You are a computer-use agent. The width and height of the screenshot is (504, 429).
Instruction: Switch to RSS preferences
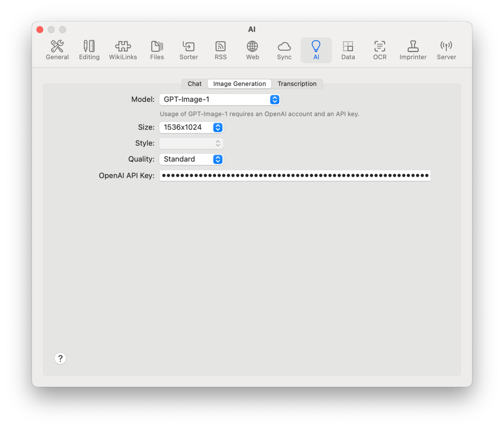tap(220, 50)
